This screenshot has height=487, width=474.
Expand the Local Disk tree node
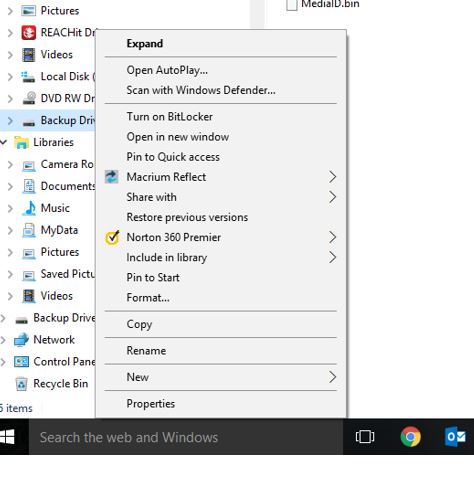click(x=10, y=77)
